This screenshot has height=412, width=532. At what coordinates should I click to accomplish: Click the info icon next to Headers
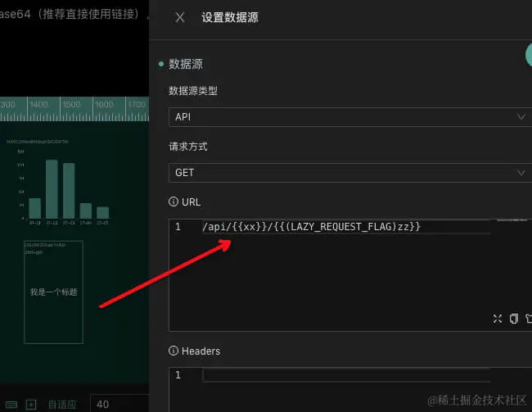click(174, 351)
